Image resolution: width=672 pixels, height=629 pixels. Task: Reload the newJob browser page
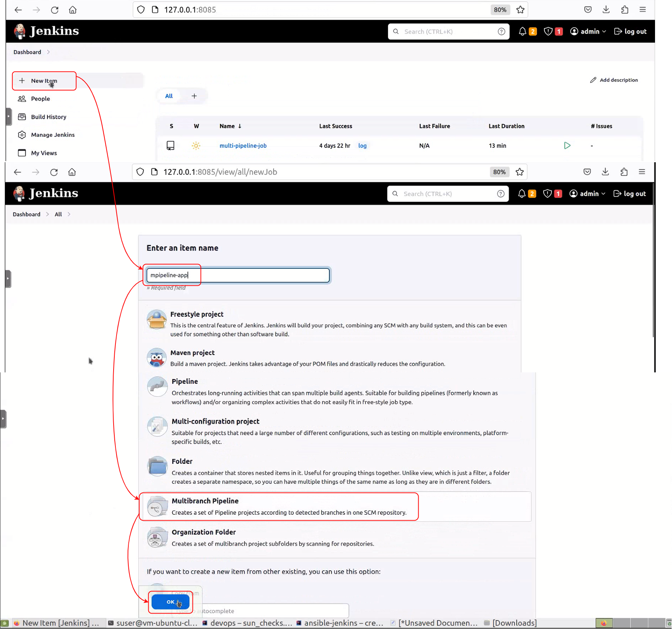pos(54,172)
